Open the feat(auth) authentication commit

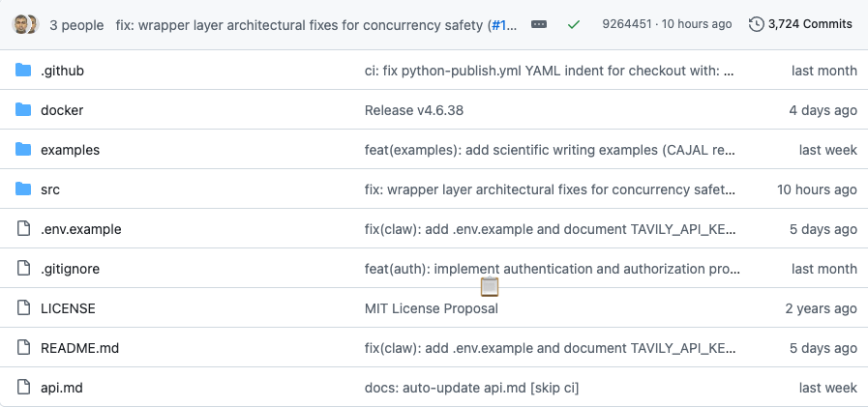552,269
